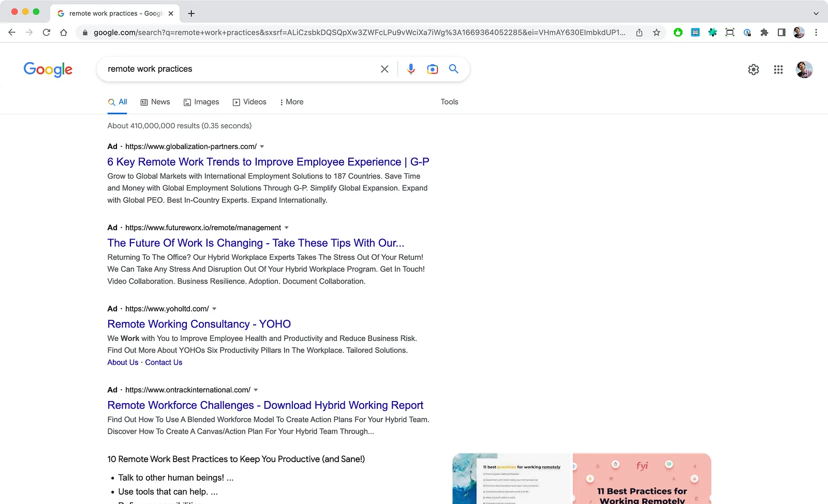
Task: Open a new browser tab
Action: (x=191, y=13)
